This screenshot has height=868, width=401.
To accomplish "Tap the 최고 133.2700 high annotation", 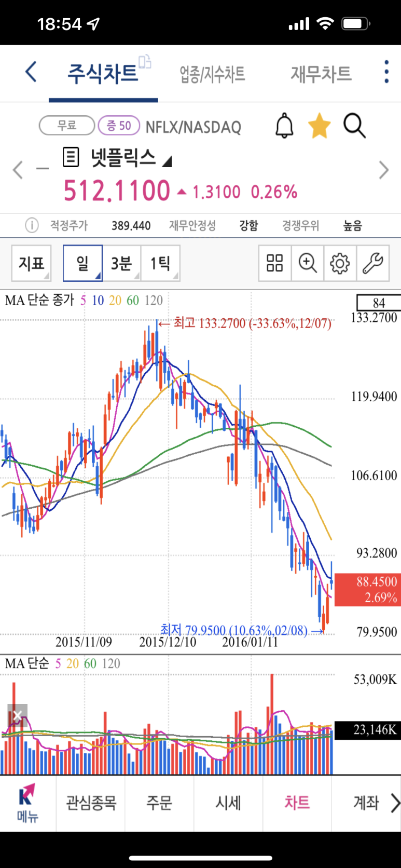I will (244, 323).
